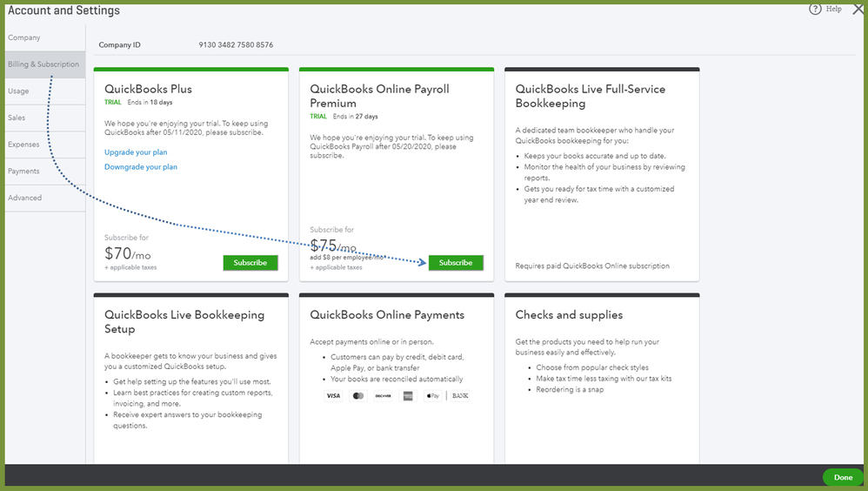Click 'Ends in 27 days' trial text
This screenshot has height=491, width=868.
point(355,117)
